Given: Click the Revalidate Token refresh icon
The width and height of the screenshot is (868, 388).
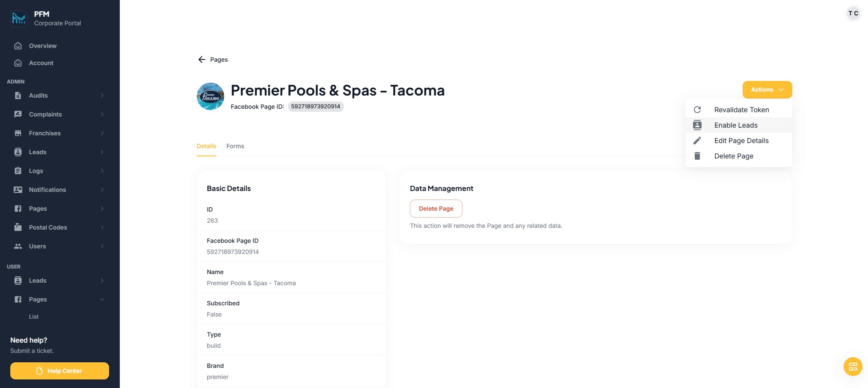Looking at the screenshot, I should 697,110.
